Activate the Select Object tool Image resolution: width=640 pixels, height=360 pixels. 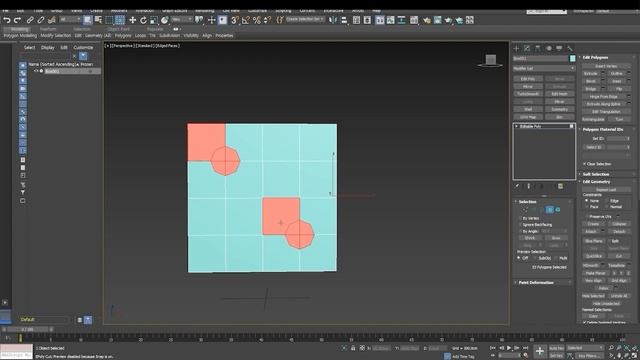coord(87,20)
